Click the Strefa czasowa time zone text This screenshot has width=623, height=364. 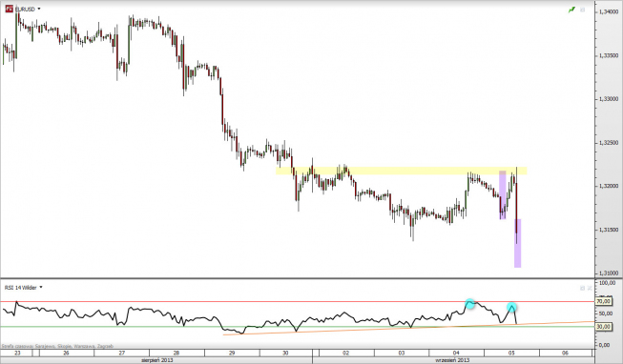[57, 346]
